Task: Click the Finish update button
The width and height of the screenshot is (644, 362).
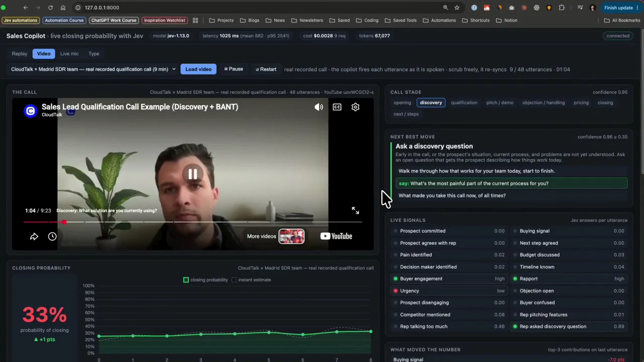Action: tap(622, 8)
